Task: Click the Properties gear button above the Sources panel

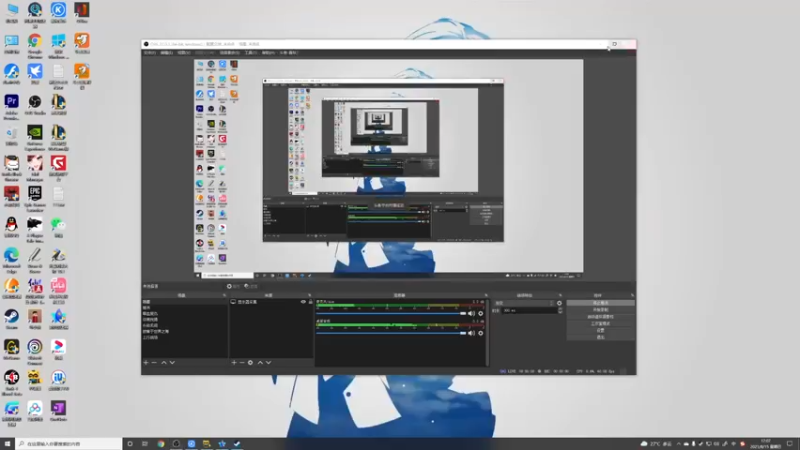Action: tap(233, 286)
